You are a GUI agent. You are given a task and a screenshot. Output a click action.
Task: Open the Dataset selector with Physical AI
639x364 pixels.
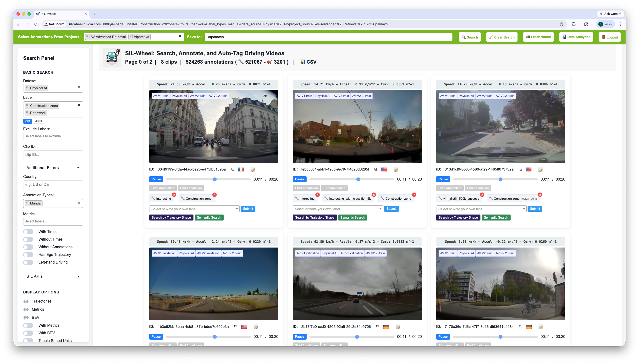coord(53,88)
